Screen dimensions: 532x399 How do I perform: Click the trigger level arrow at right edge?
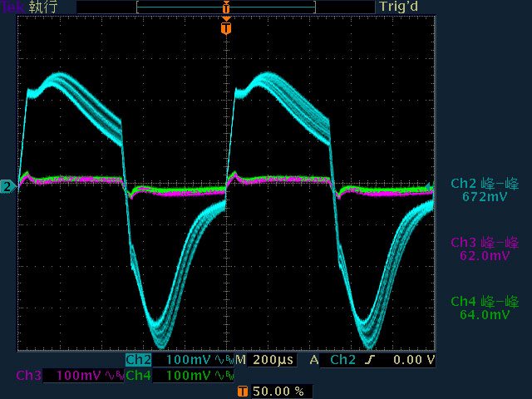tap(430, 185)
